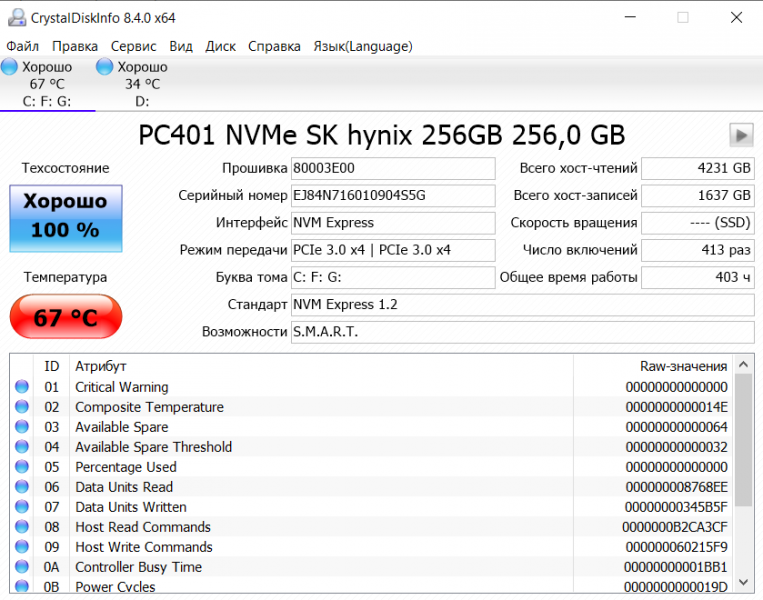The width and height of the screenshot is (763, 600).
Task: Open the Диск menu
Action: tap(220, 46)
